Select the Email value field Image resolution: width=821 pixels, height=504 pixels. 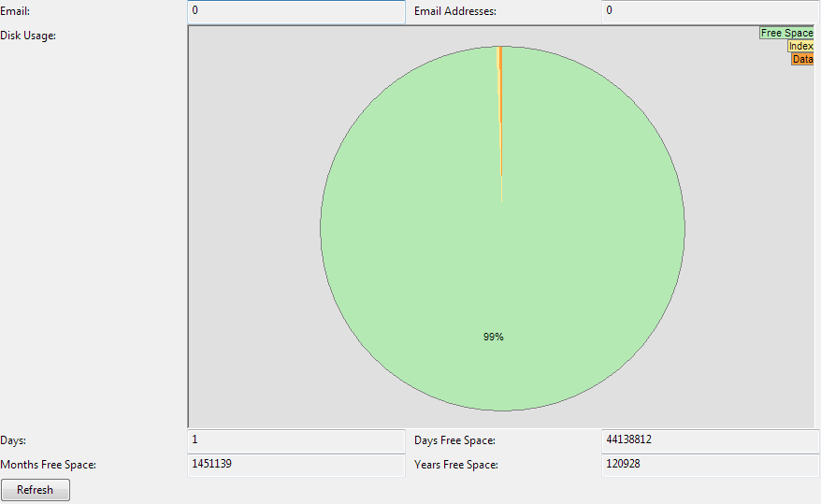[295, 11]
